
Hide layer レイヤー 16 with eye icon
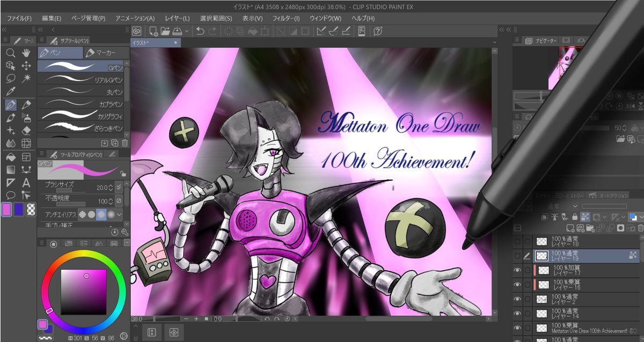517,285
